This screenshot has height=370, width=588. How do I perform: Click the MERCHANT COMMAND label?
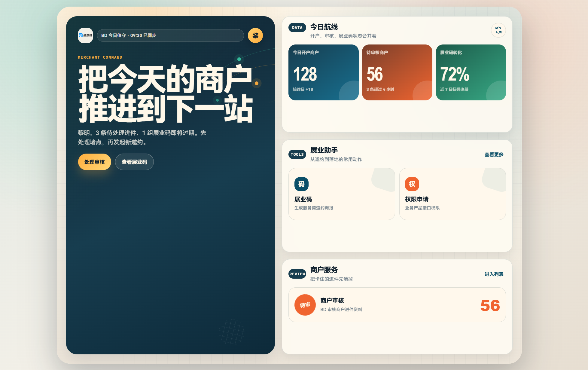click(100, 57)
